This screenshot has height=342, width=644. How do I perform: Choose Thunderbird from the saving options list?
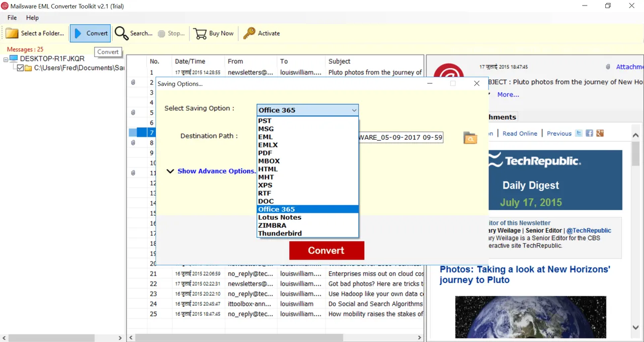click(307, 233)
